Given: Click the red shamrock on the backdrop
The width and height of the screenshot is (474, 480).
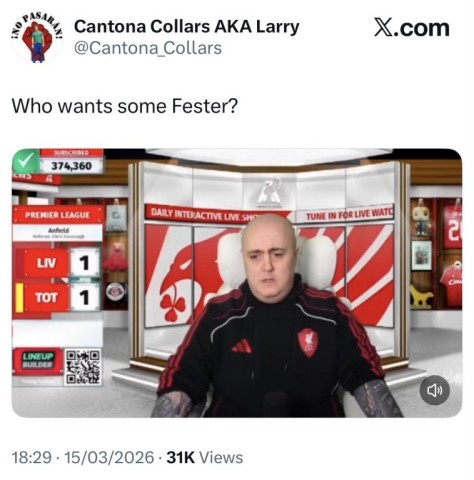Looking at the screenshot, I should [173, 306].
